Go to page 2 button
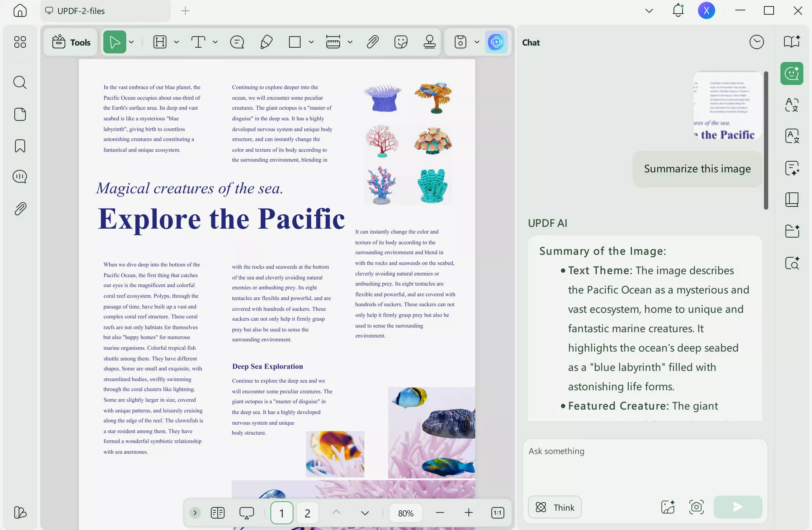This screenshot has height=530, width=812. pos(307,513)
